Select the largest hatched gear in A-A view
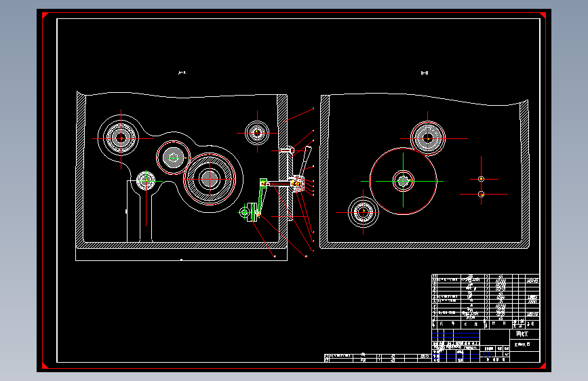The width and height of the screenshot is (588, 381). pos(210,179)
